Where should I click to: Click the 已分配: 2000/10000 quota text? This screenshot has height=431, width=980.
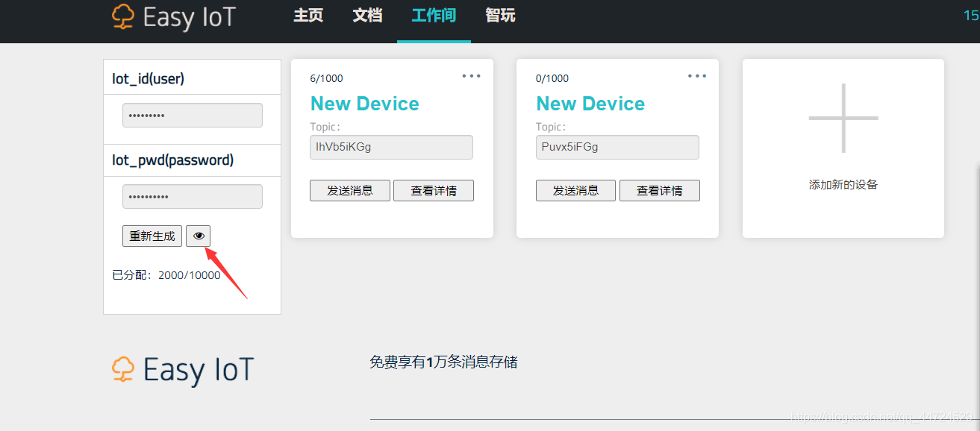(166, 275)
